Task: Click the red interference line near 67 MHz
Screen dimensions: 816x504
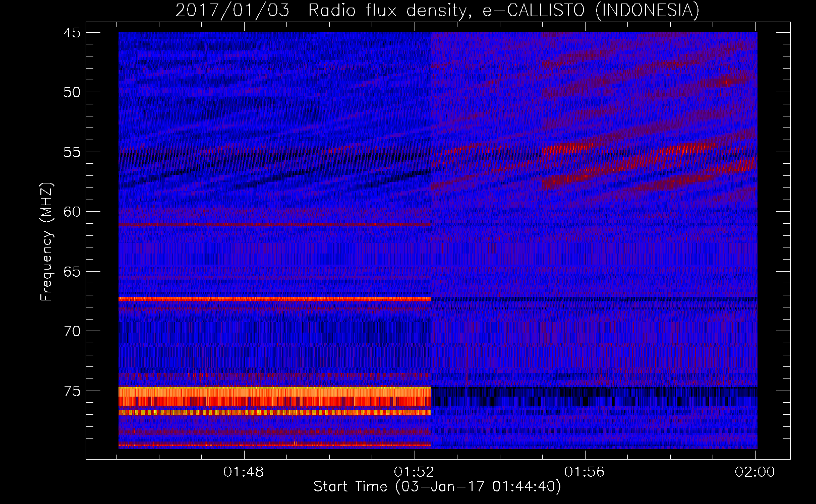Action: [274, 299]
